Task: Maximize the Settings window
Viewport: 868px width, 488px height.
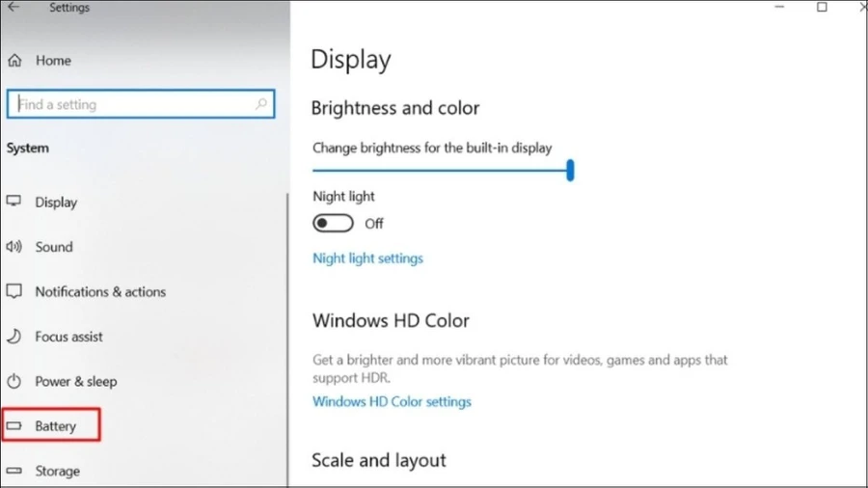Action: coord(822,7)
